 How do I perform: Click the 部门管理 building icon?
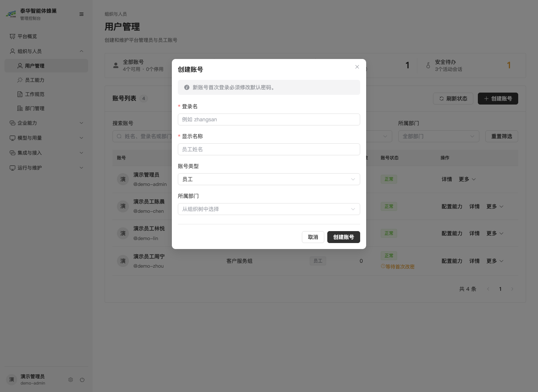(20, 108)
